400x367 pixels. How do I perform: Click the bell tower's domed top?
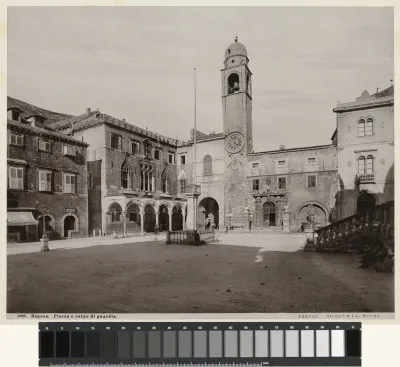236,50
